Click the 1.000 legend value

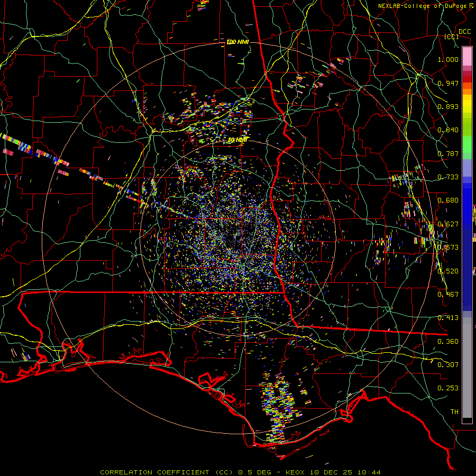point(448,59)
